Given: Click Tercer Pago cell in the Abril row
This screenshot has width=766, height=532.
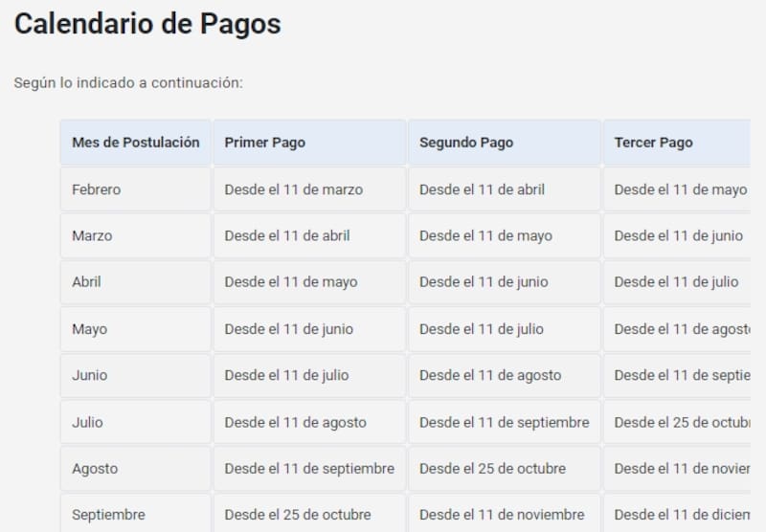Looking at the screenshot, I should coord(676,282).
